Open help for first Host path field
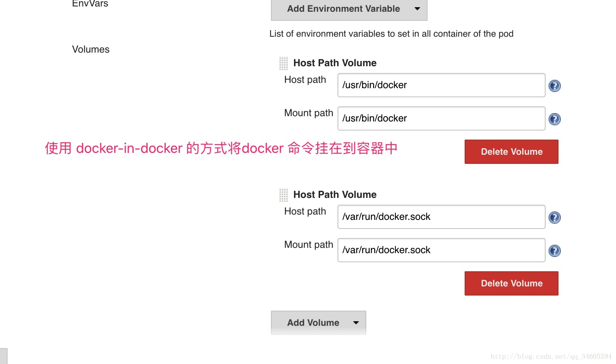The width and height of the screenshot is (616, 364). [554, 86]
